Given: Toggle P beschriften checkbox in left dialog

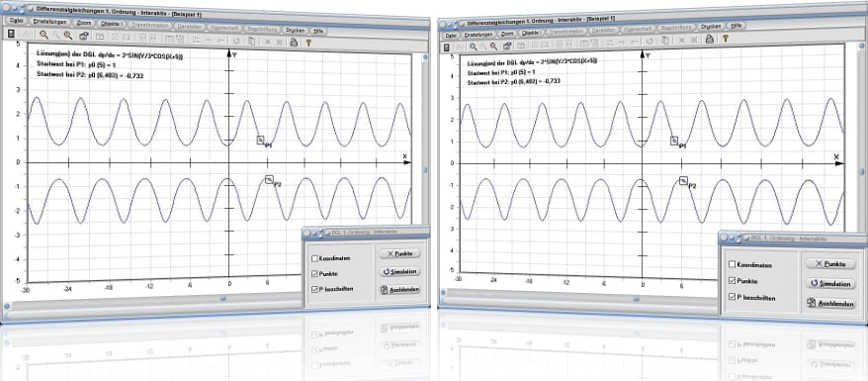Looking at the screenshot, I should tap(314, 289).
